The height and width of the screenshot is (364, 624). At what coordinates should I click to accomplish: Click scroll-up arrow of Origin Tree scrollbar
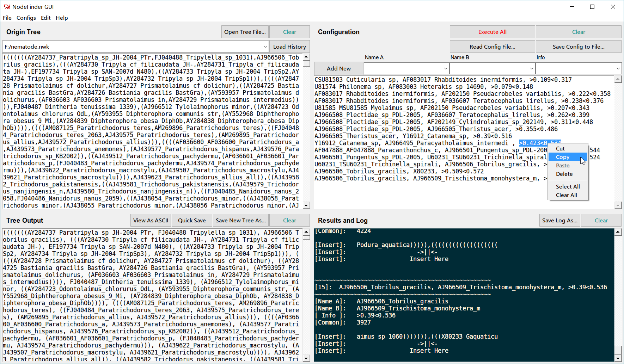(306, 57)
